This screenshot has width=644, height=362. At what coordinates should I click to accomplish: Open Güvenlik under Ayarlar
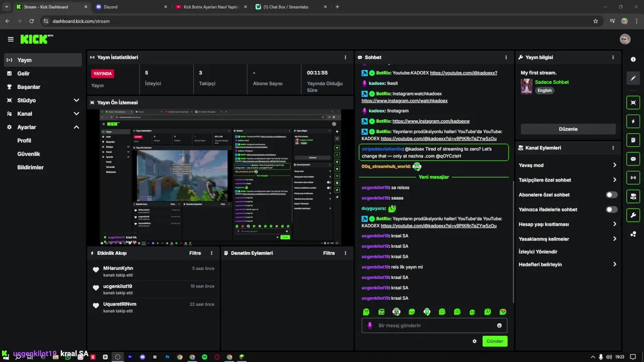tap(29, 154)
